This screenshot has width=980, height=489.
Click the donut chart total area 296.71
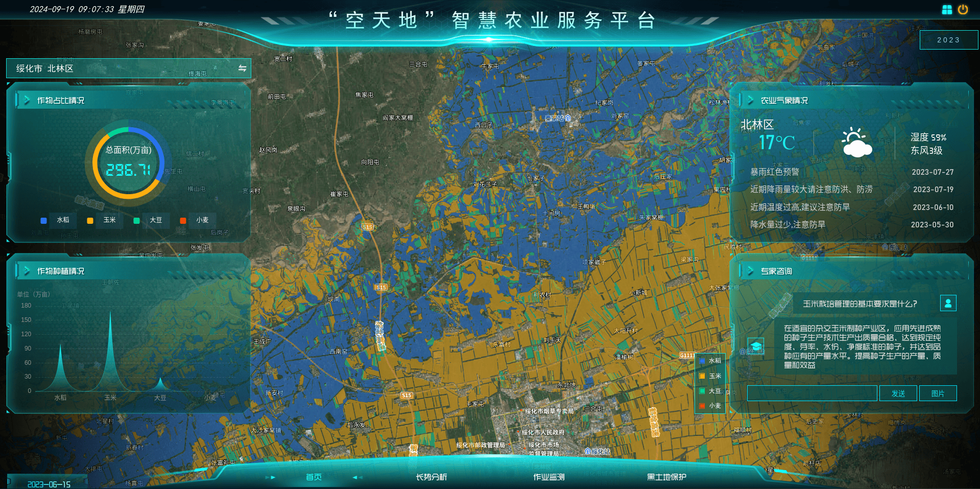click(x=128, y=170)
